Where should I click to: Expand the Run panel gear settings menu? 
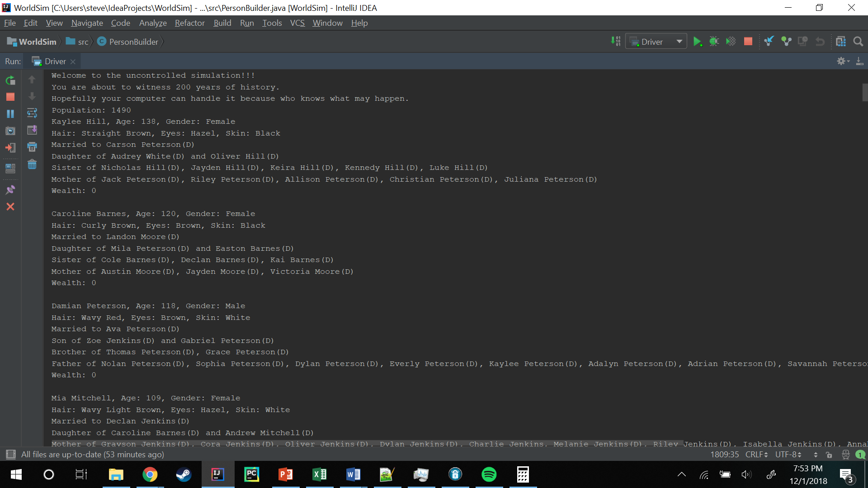843,61
